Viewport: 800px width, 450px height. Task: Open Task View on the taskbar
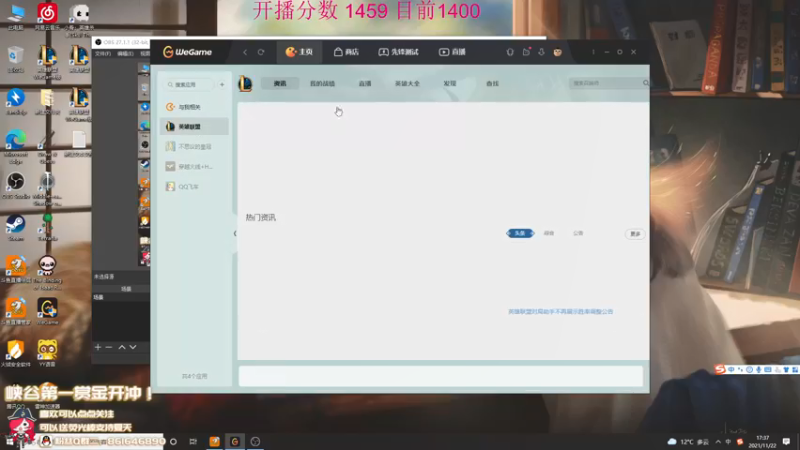click(193, 441)
